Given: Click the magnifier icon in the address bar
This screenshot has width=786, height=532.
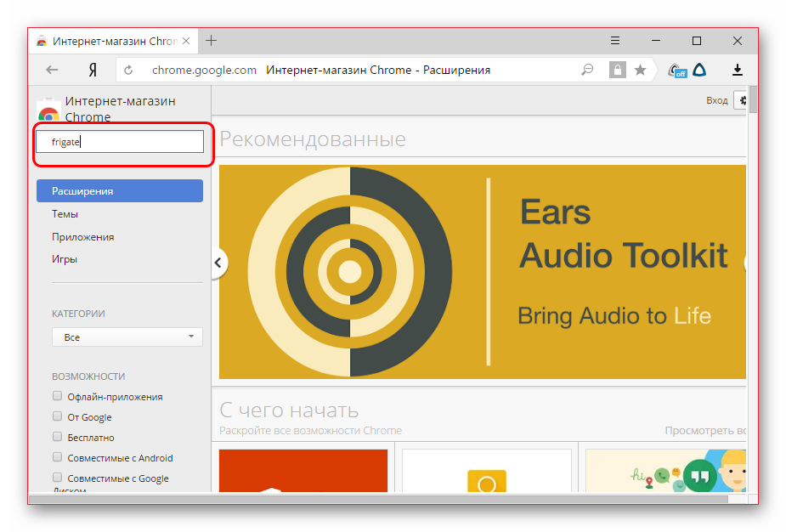Looking at the screenshot, I should coord(587,71).
